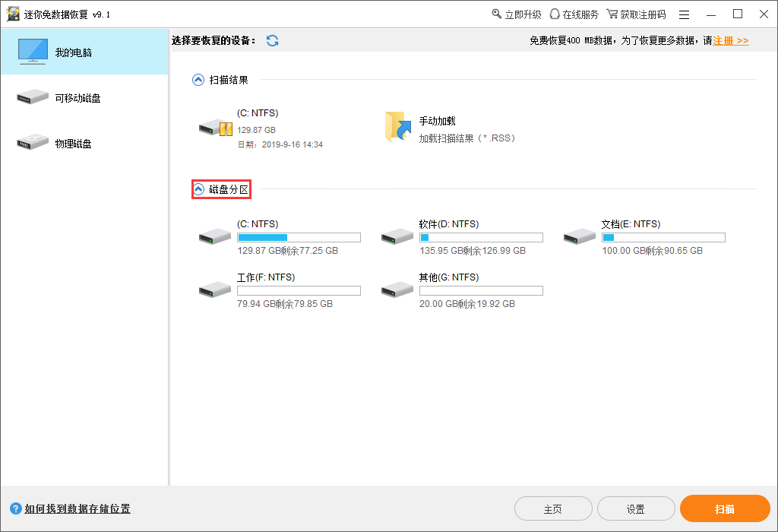
Task: Click the upgrade key icon
Action: (497, 14)
